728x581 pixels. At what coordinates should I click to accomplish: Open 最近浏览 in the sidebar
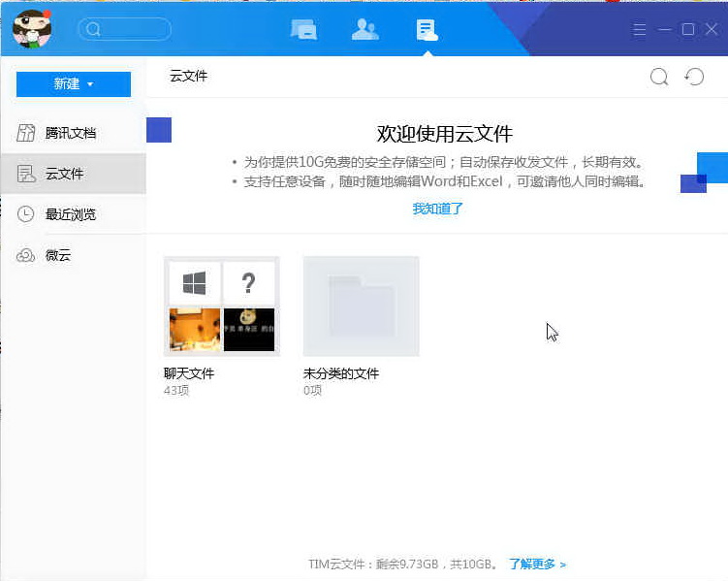74,214
